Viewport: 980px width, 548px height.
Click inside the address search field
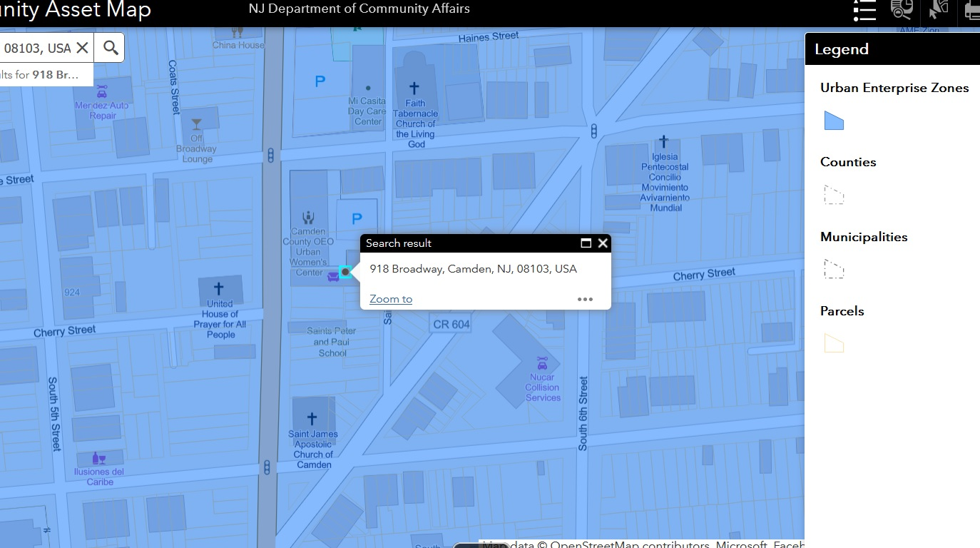point(36,48)
